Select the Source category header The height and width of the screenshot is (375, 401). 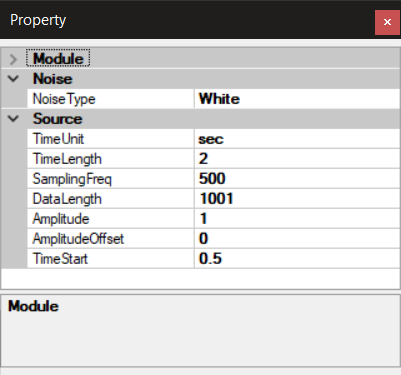(x=57, y=119)
